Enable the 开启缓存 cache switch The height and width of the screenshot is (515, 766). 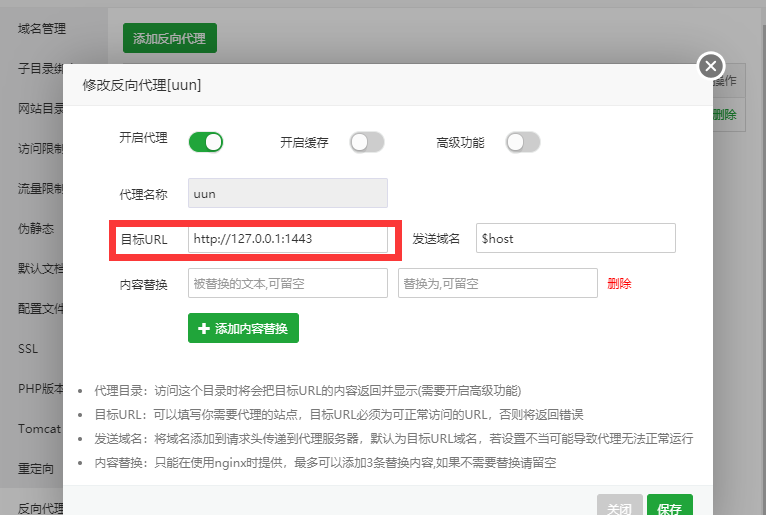click(x=366, y=142)
